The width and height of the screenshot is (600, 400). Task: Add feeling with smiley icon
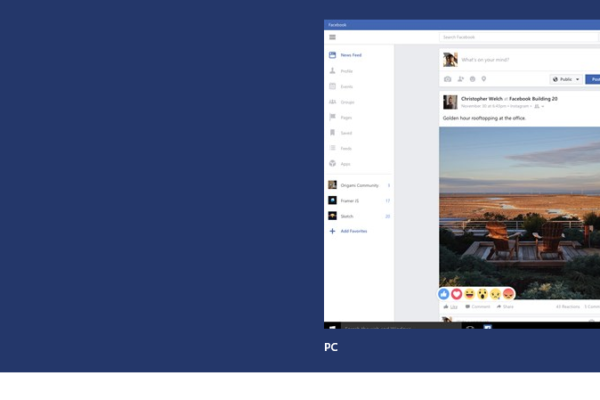point(473,79)
